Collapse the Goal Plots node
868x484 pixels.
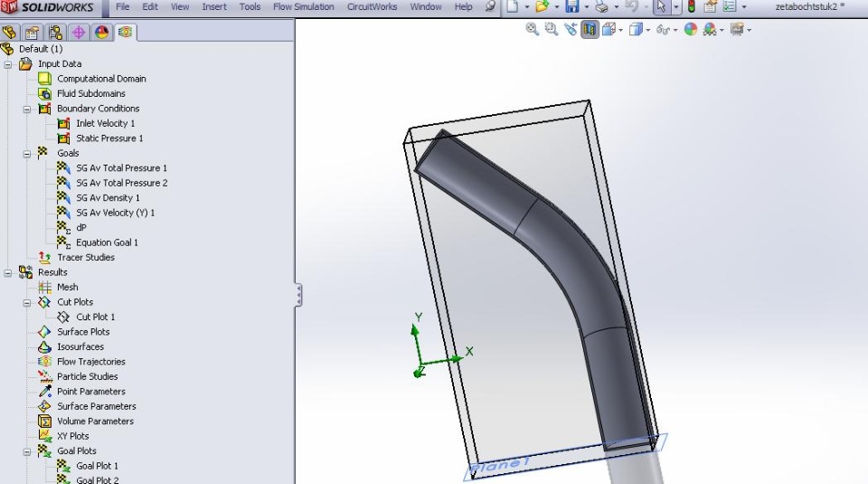(x=26, y=451)
